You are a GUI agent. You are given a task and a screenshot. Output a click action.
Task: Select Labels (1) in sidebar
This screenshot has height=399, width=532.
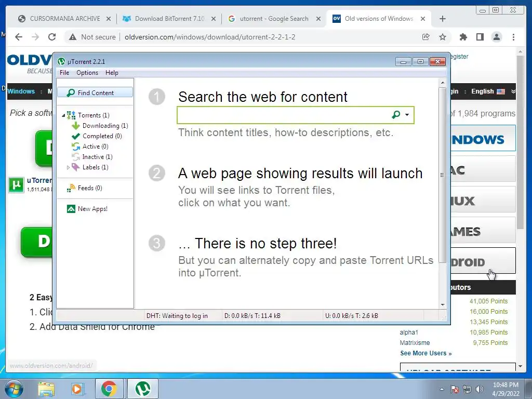(x=96, y=167)
